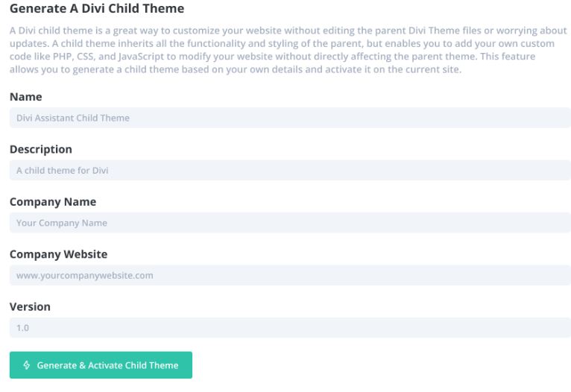
Task: Click the 'Your Company Name' placeholder text
Action: point(62,223)
